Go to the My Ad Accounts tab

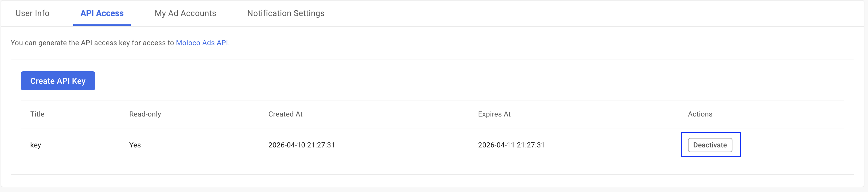click(x=185, y=13)
